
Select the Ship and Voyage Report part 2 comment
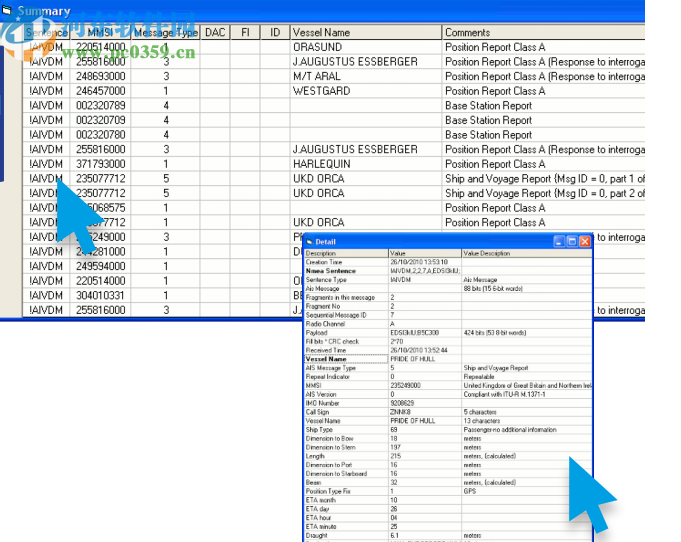click(545, 193)
